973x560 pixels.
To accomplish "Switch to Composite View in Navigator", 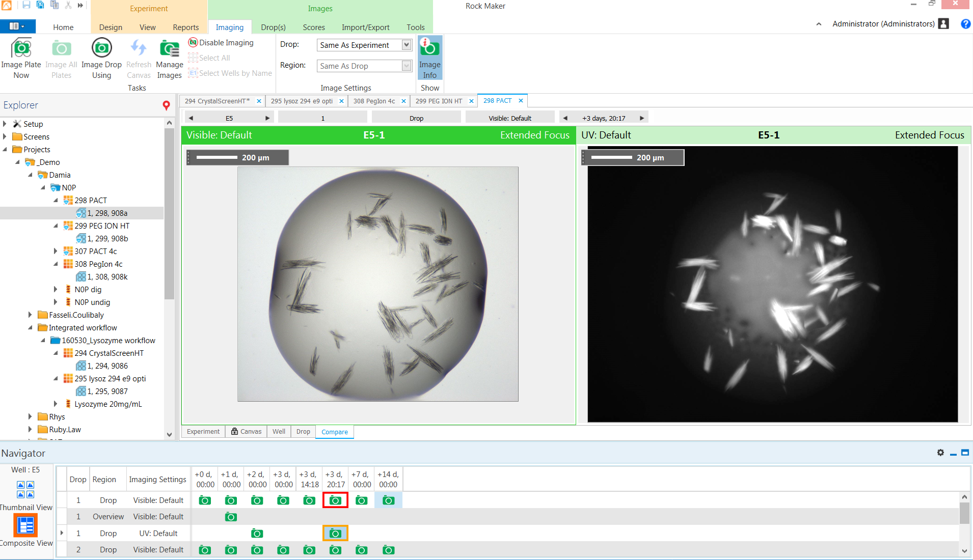I will pyautogui.click(x=25, y=525).
